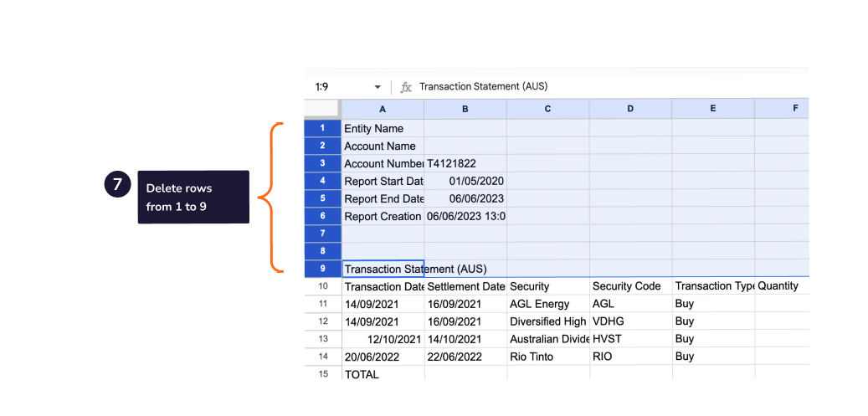Click the AGL security code cell
Image resolution: width=868 pixels, height=416 pixels.
630,304
